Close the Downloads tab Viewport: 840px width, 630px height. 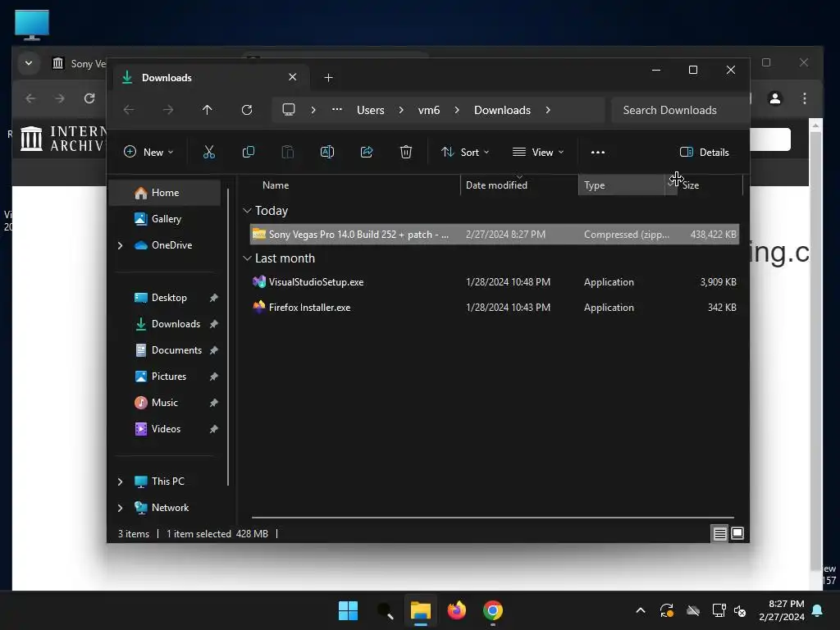pos(293,77)
